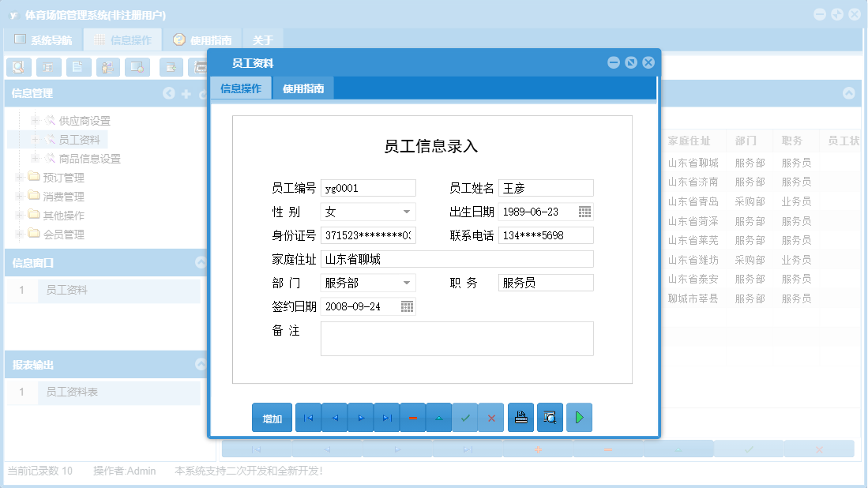Open calendar picker for 出生日期 field
Viewport: 868px width, 488px height.
tap(582, 212)
